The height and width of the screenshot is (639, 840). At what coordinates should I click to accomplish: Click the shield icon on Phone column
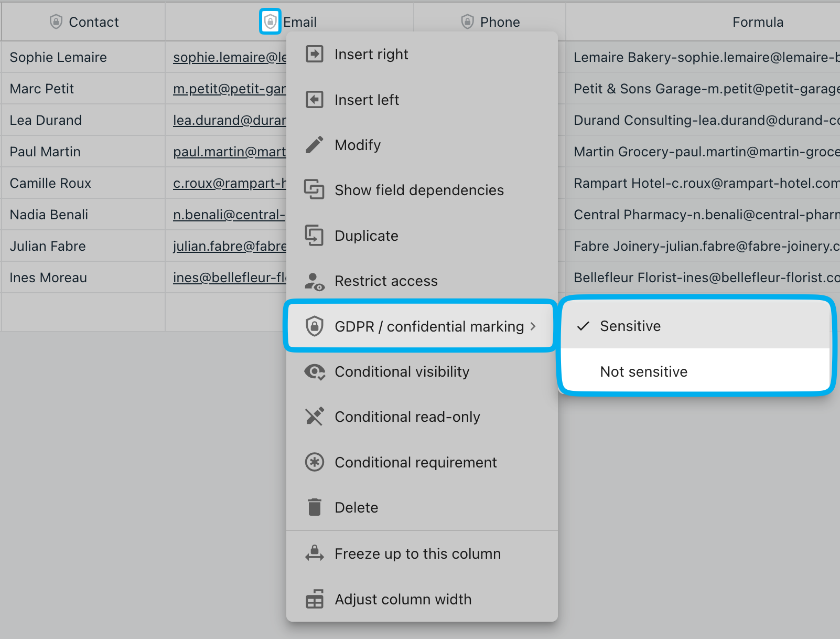tap(467, 22)
